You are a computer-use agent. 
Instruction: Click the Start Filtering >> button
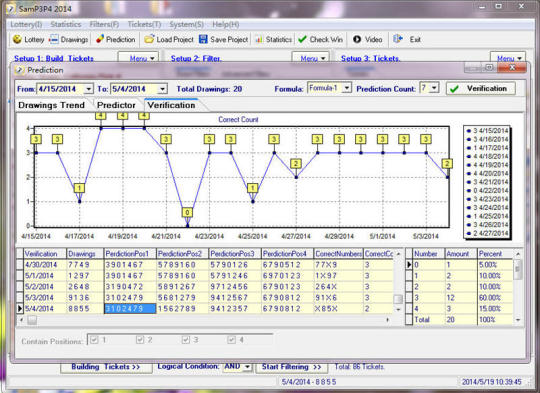pos(291,367)
